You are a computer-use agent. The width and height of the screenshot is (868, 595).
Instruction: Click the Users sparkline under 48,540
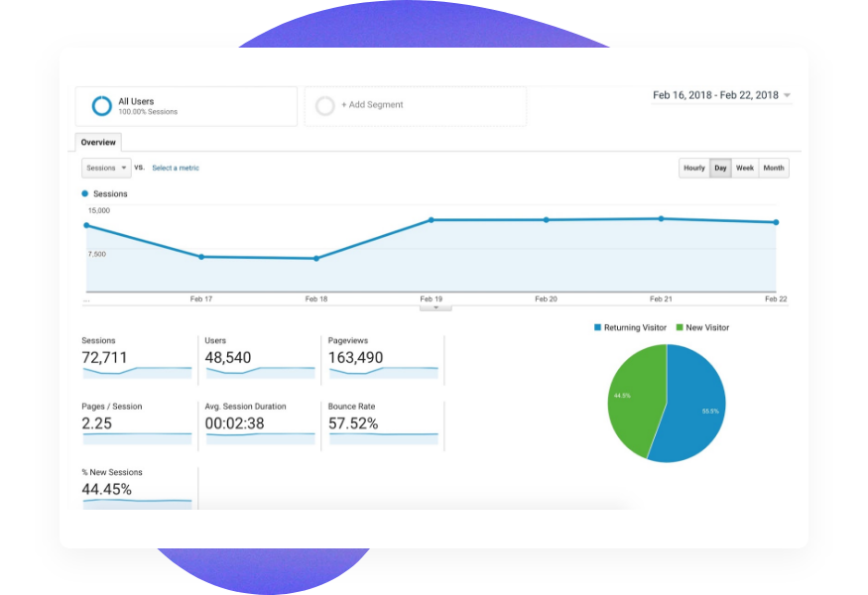pos(260,373)
